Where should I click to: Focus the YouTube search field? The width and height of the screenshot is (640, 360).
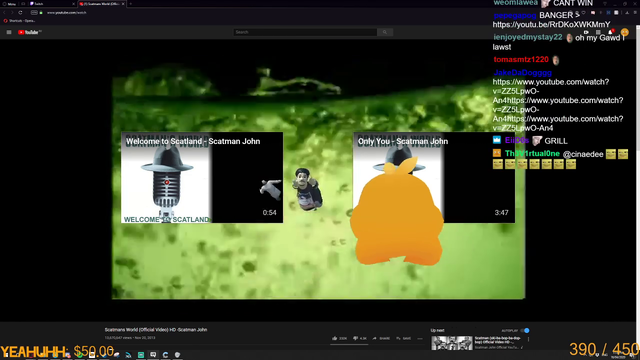[x=305, y=32]
